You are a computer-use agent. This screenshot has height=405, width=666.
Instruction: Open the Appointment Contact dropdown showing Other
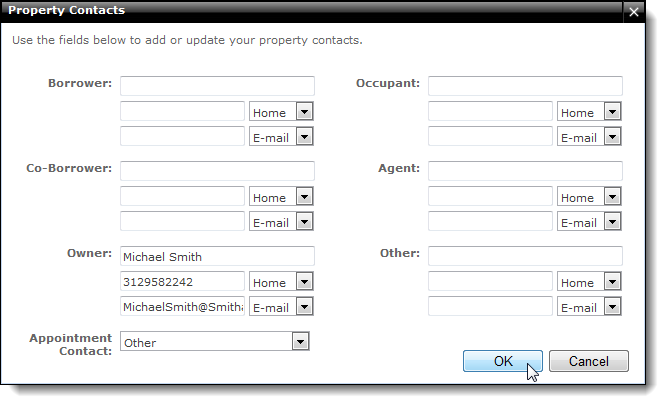(215, 341)
